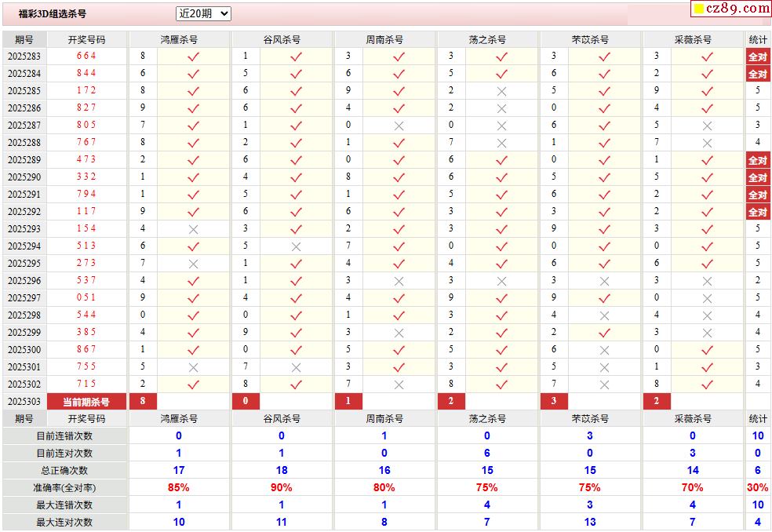Click 周南 gray cross for issue 2025299

pyautogui.click(x=399, y=333)
